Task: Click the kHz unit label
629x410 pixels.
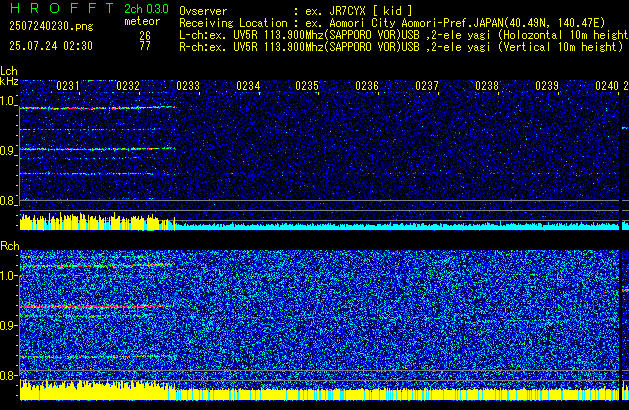Action: coord(9,81)
